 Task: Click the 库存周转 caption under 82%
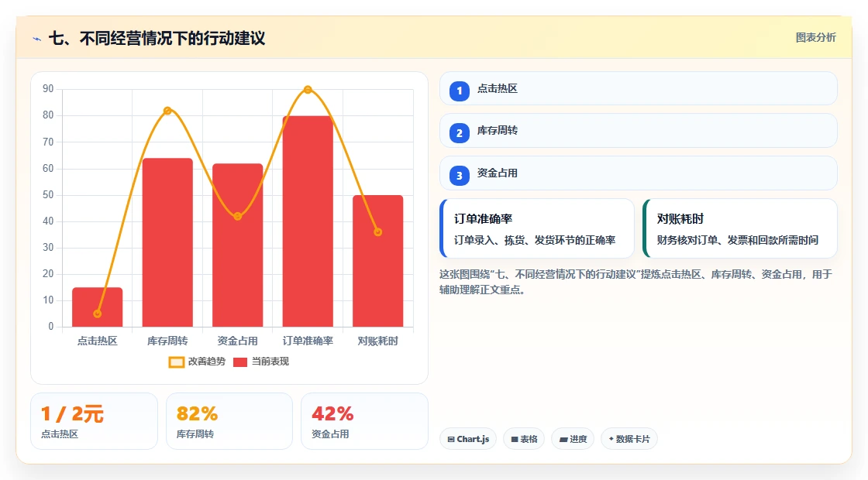(195, 434)
